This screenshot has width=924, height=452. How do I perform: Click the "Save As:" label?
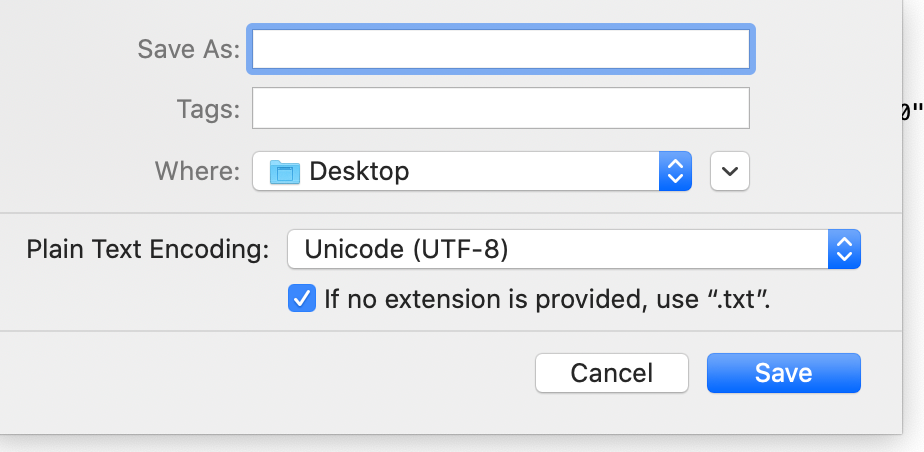(x=189, y=49)
